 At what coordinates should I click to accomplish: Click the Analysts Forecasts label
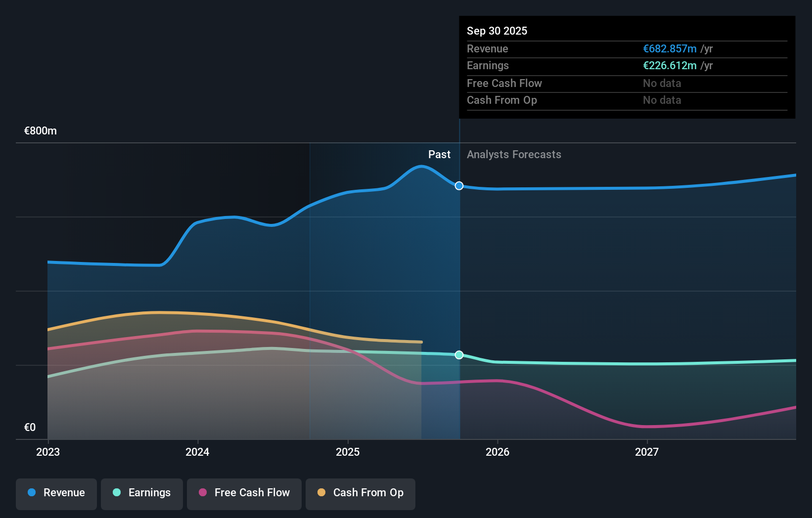coord(514,155)
